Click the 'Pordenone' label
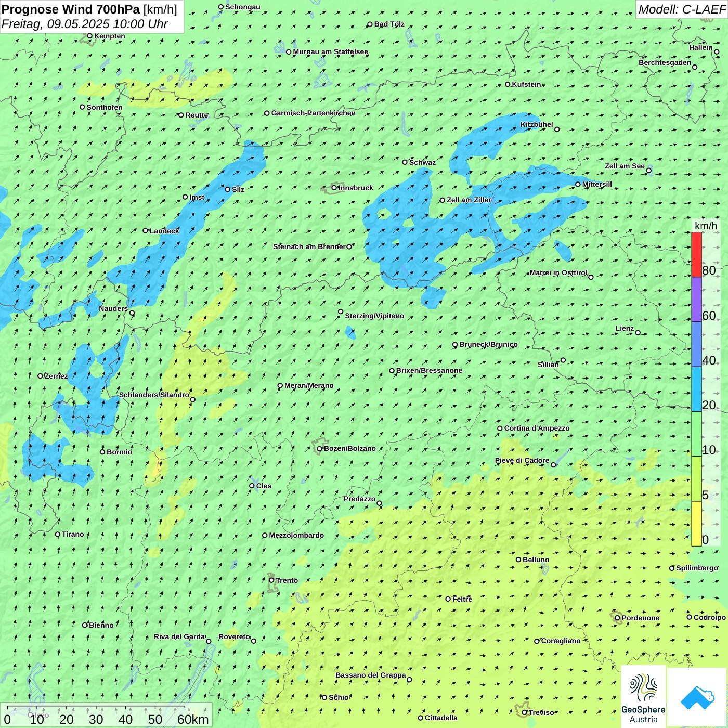 coord(641,618)
